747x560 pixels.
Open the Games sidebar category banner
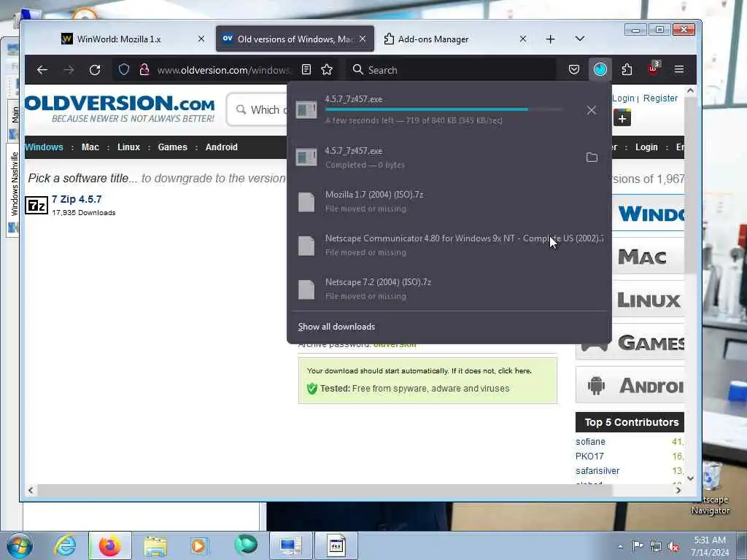630,343
